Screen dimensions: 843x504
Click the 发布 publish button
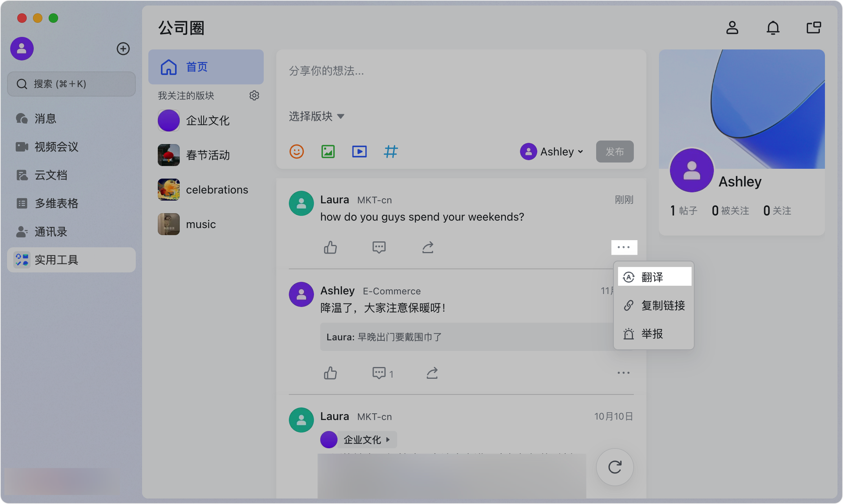coord(615,152)
